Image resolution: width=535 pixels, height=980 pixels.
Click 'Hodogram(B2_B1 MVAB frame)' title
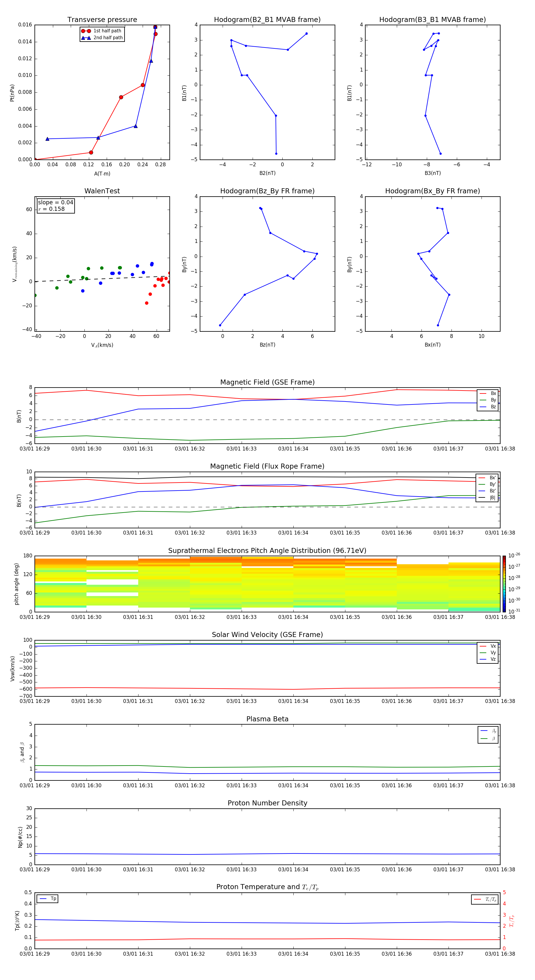pyautogui.click(x=267, y=20)
